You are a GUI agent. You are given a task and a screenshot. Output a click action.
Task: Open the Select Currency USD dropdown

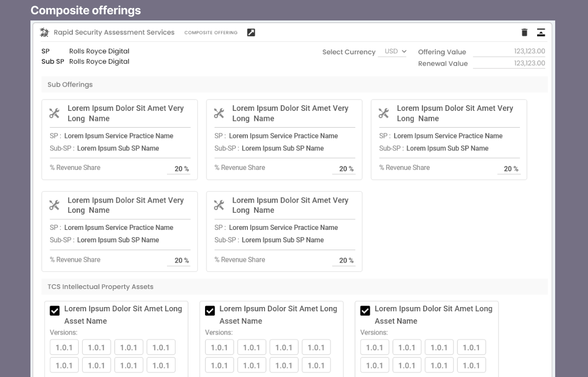point(392,51)
